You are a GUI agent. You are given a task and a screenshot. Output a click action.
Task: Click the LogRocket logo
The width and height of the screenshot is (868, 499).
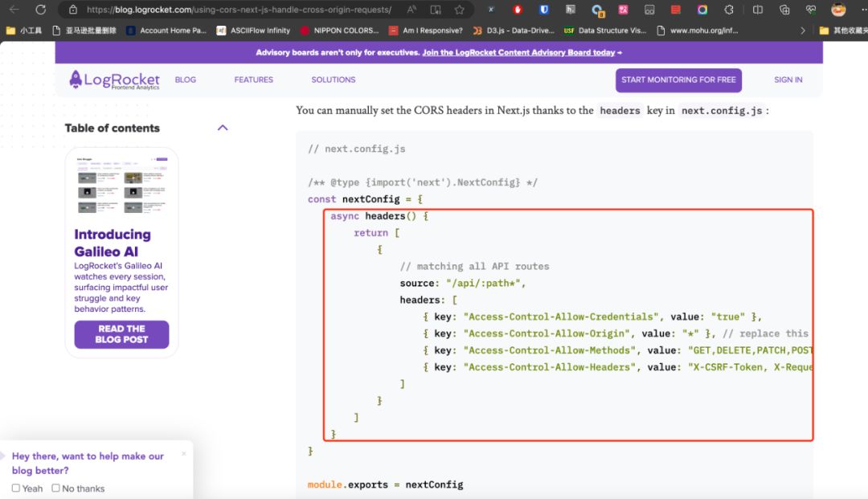click(114, 80)
